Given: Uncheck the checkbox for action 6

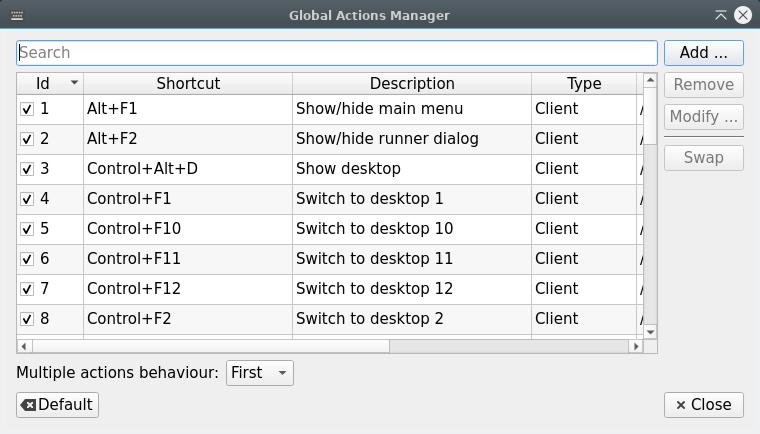Looking at the screenshot, I should 27,259.
